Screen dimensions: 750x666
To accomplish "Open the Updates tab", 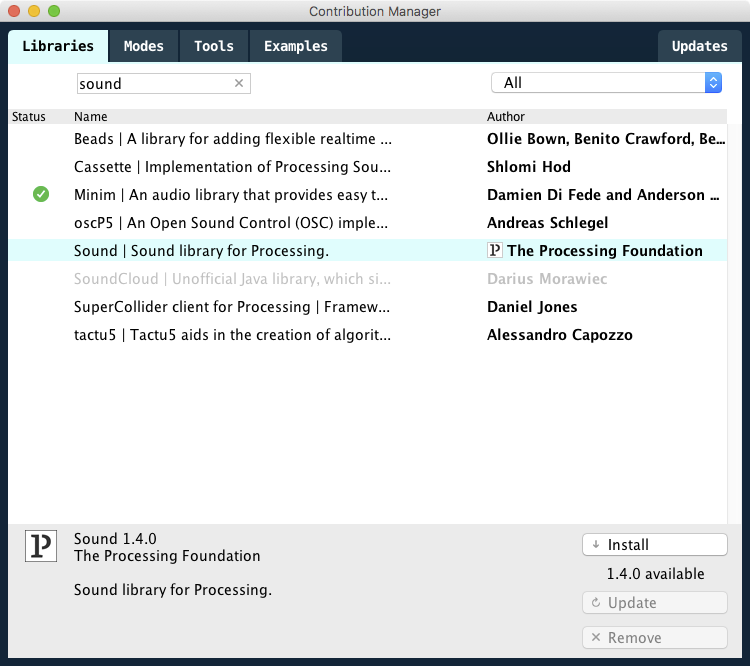I will pos(699,46).
